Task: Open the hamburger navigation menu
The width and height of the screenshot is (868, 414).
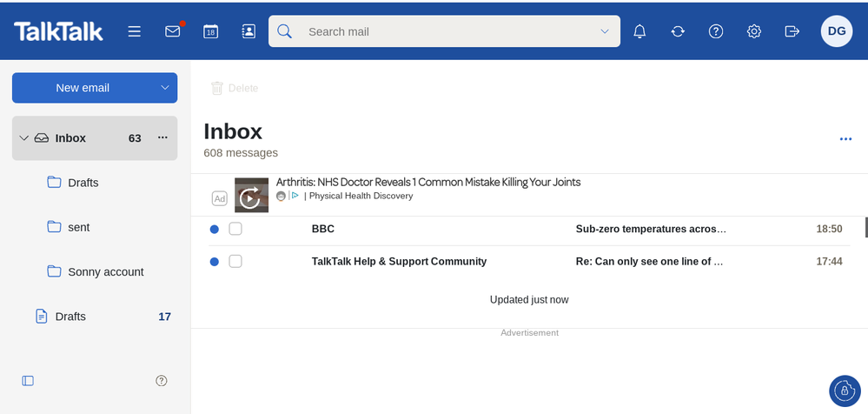Action: [x=134, y=31]
